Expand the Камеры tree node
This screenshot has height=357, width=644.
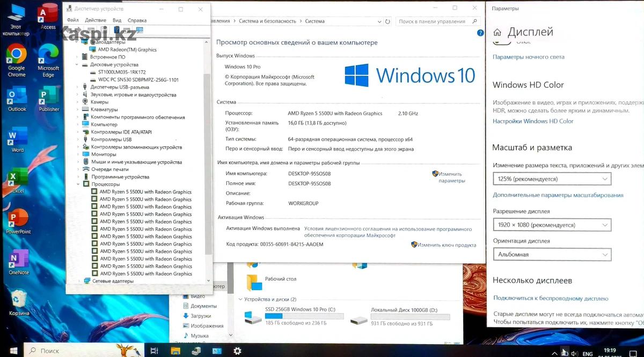[77, 102]
